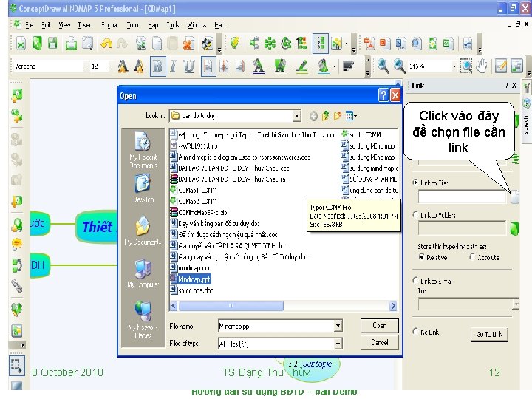This screenshot has width=532, height=399.
Task: Expand the E-mail To dropdown
Action: 516,304
